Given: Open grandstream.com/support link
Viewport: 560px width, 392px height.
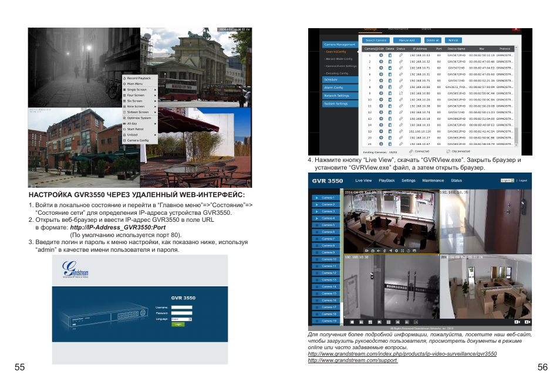Looking at the screenshot, I should point(353,360).
